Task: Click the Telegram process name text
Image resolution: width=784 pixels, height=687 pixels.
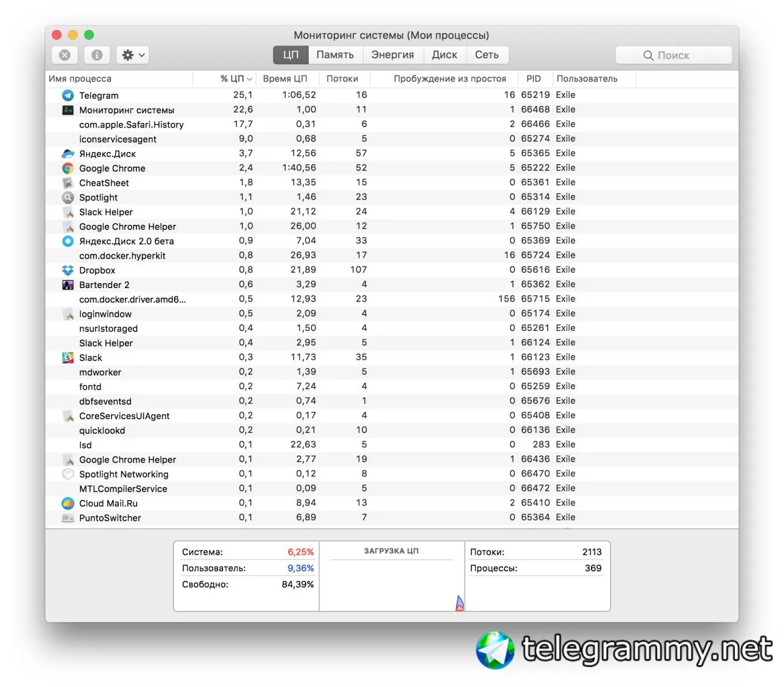Action: (x=99, y=96)
